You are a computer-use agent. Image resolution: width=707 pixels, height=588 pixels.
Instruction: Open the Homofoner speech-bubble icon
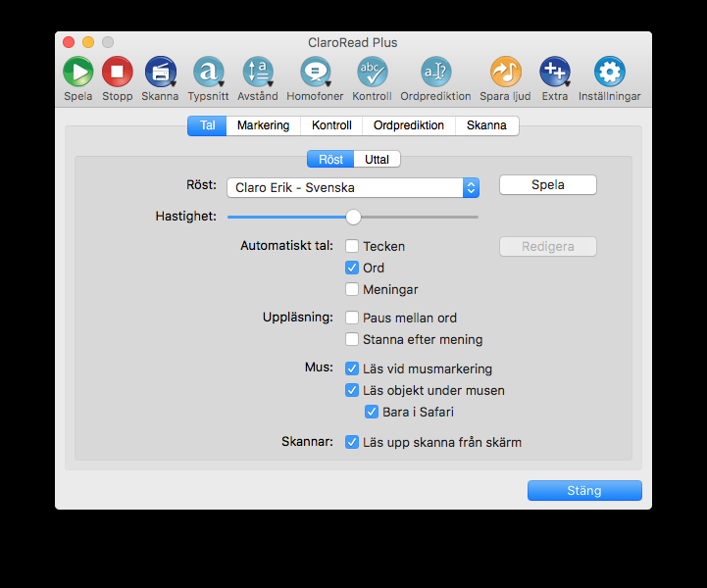pyautogui.click(x=315, y=72)
